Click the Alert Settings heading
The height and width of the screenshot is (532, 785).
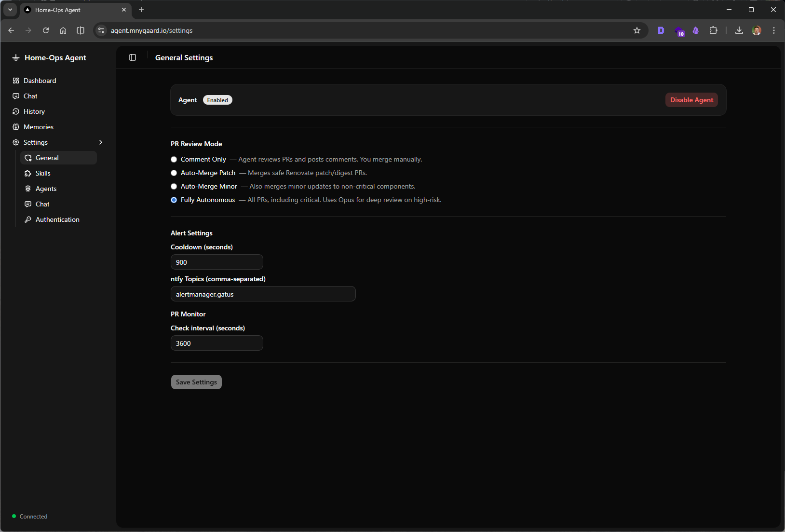click(191, 233)
